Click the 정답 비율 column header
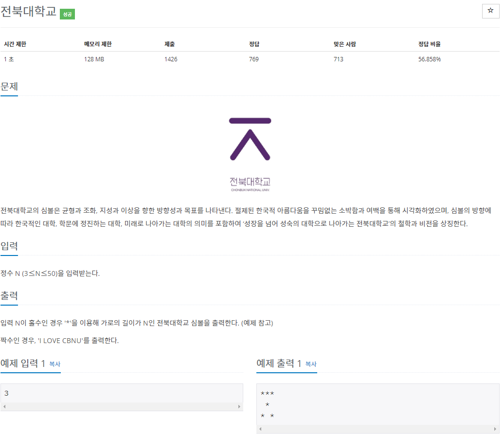Screen dimensions: 504x437 click(x=430, y=44)
